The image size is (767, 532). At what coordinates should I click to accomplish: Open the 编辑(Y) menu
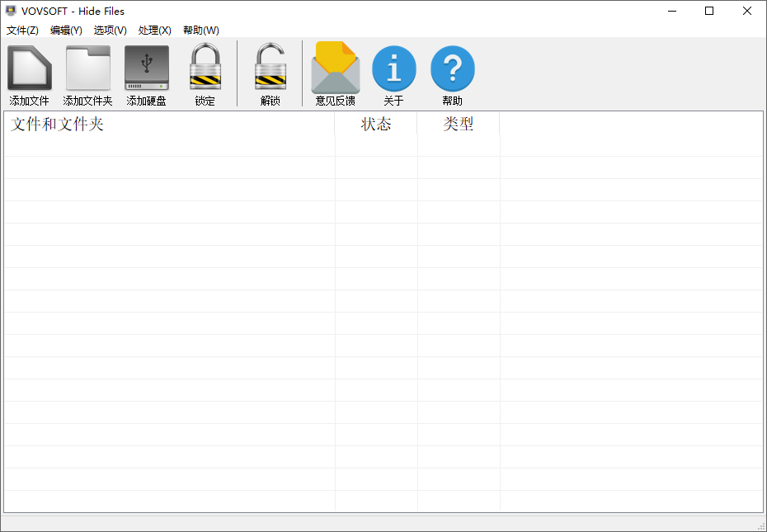(x=66, y=30)
